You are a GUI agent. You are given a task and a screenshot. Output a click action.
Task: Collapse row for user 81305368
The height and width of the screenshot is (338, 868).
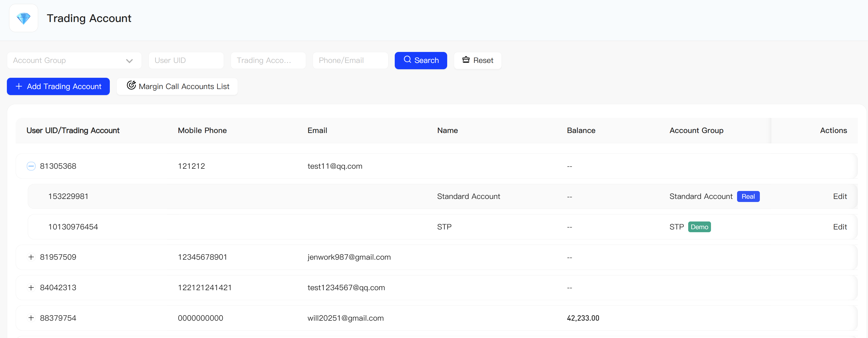pos(31,166)
